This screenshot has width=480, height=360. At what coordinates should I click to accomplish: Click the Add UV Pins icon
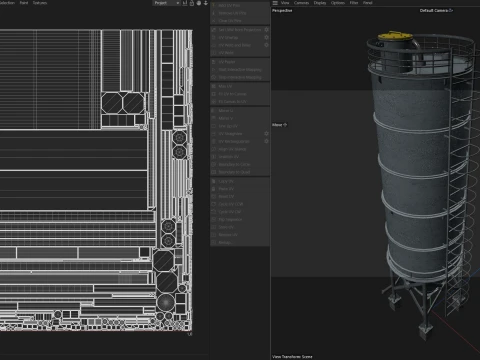(214, 5)
